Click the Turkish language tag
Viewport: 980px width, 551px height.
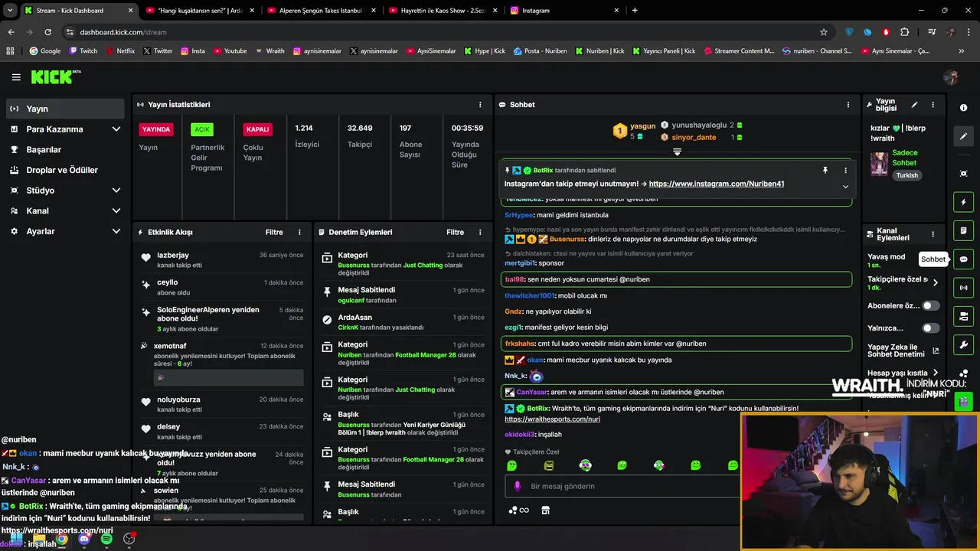tap(907, 175)
